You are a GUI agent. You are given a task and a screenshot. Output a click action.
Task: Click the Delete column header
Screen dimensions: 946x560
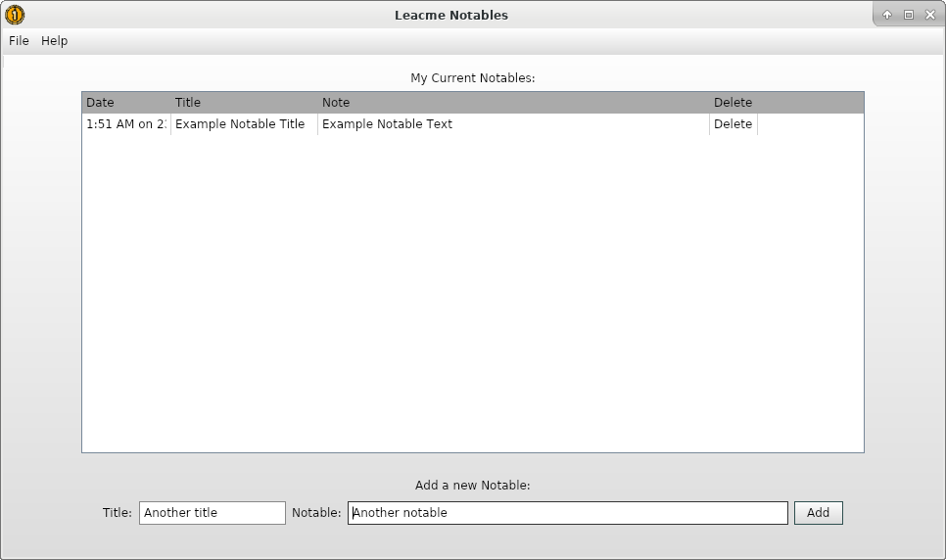(733, 103)
